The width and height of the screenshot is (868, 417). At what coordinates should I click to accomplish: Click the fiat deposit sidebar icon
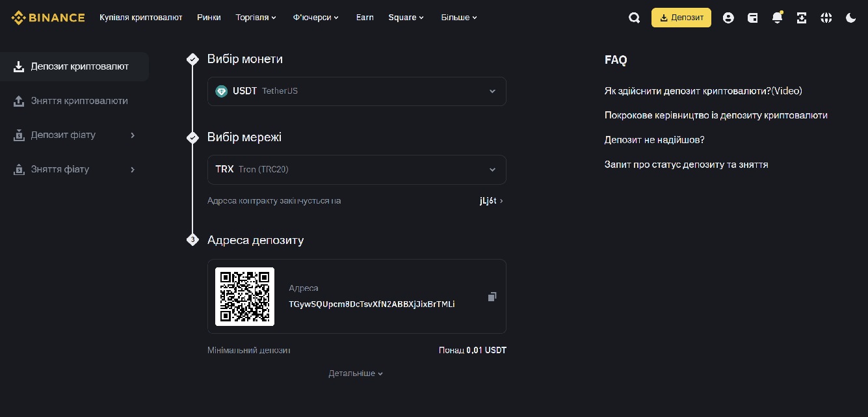[19, 135]
